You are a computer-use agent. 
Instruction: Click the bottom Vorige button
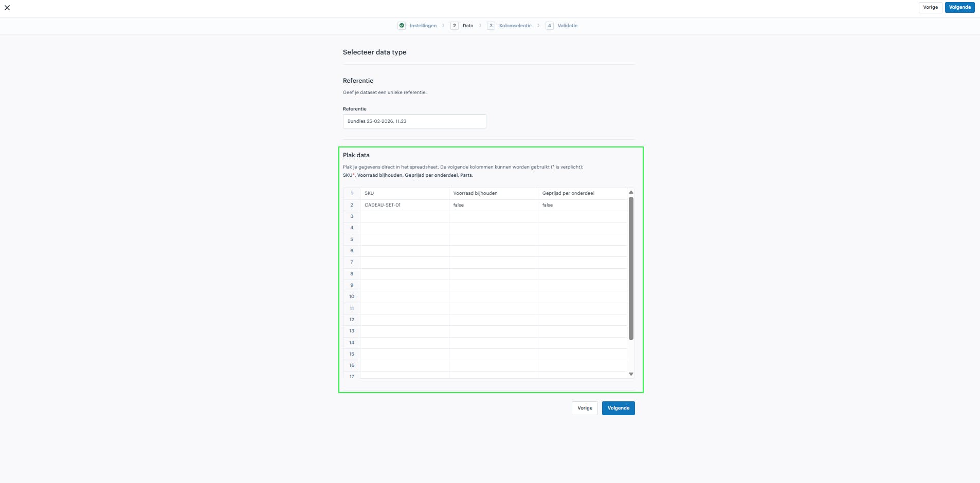[x=585, y=408]
